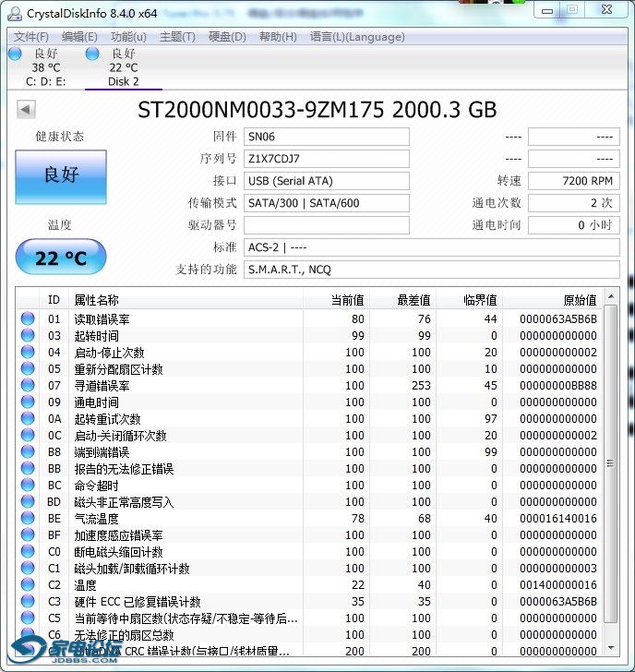Click the SMART list scroll down arrow

pos(611,648)
